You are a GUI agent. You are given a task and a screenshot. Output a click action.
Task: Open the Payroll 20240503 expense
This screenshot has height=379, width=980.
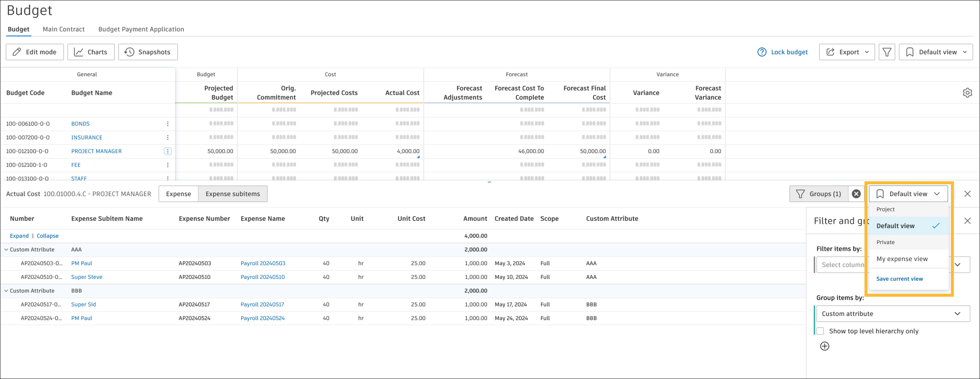coord(263,264)
